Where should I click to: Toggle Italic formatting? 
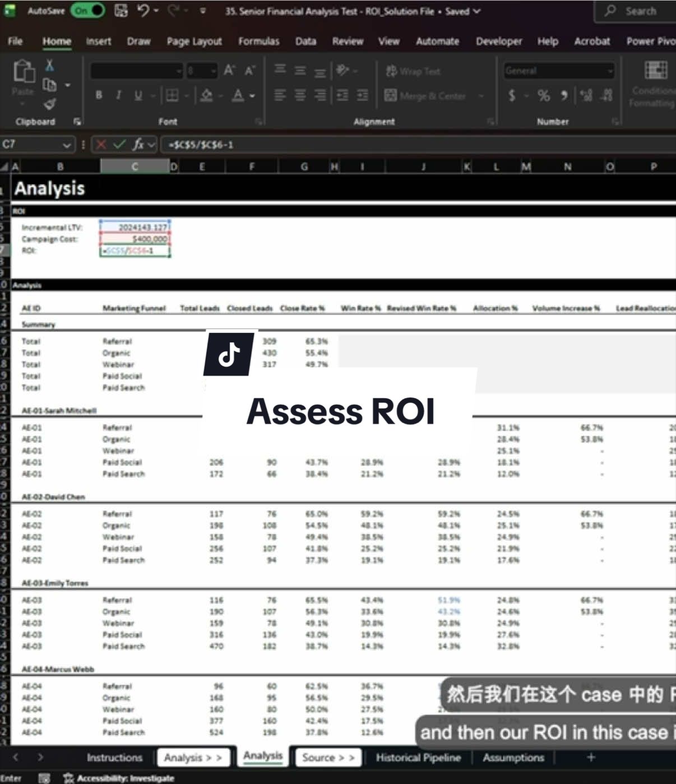[x=118, y=95]
